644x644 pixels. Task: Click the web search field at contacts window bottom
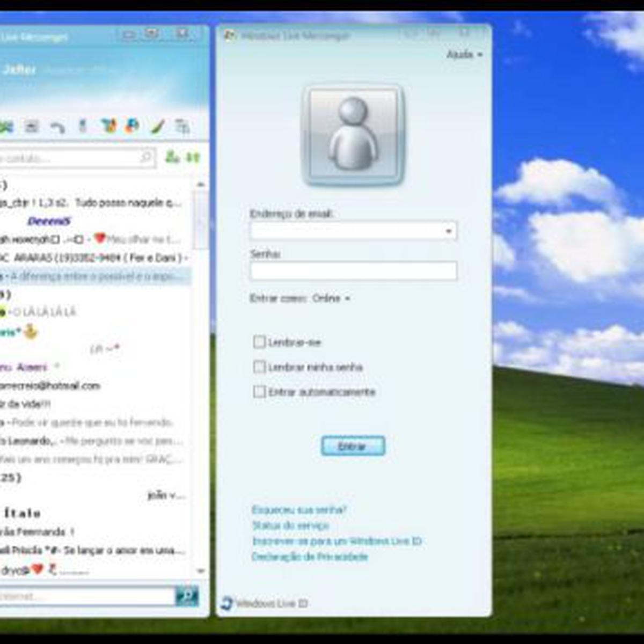87,596
